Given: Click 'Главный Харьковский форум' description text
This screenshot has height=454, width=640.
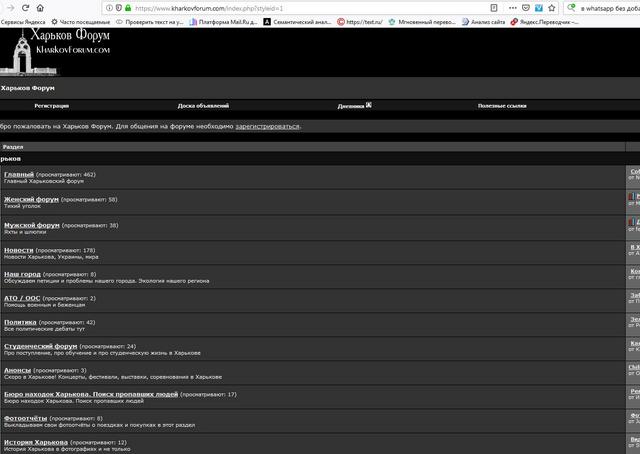Looking at the screenshot, I should (x=44, y=181).
